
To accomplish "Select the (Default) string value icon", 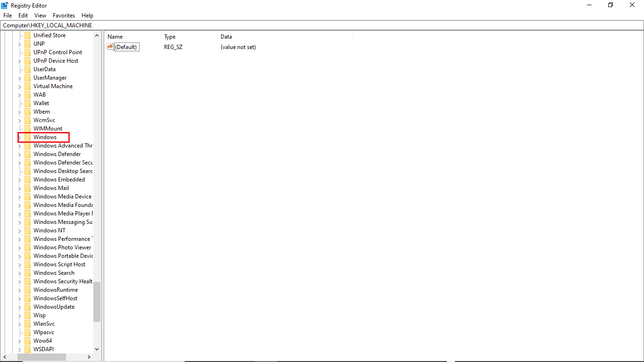I will (x=110, y=47).
